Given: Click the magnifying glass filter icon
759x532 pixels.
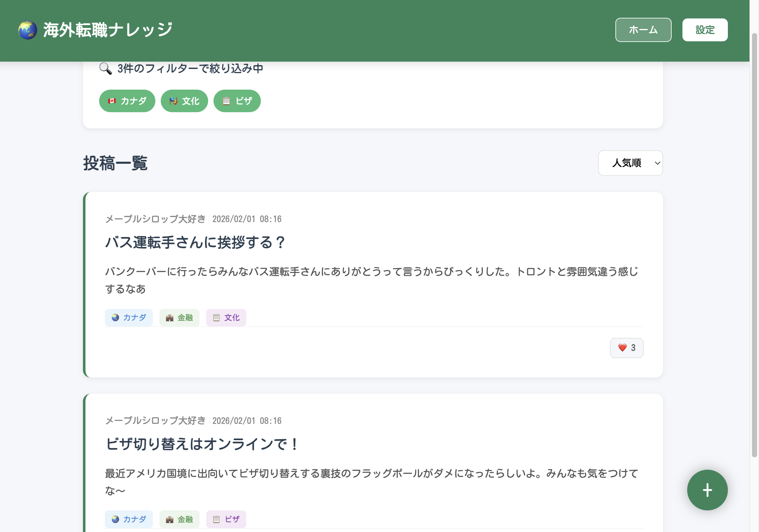Looking at the screenshot, I should click(x=105, y=68).
